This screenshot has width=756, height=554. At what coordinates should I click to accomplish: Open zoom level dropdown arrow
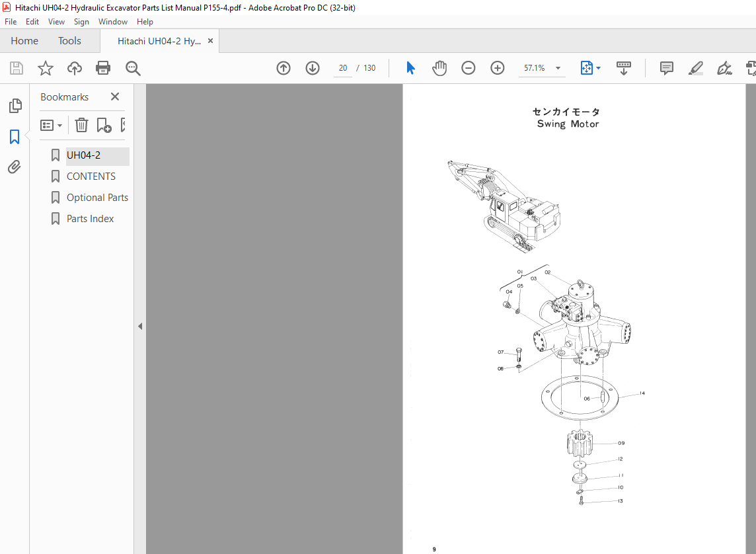[558, 68]
